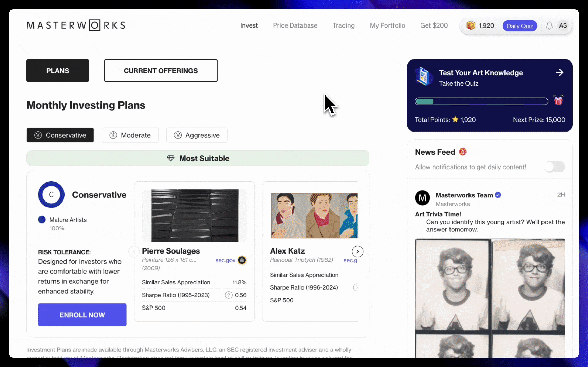Open Alex Katz Raincoat Triptych thumbnail
588x367 pixels.
click(x=314, y=215)
